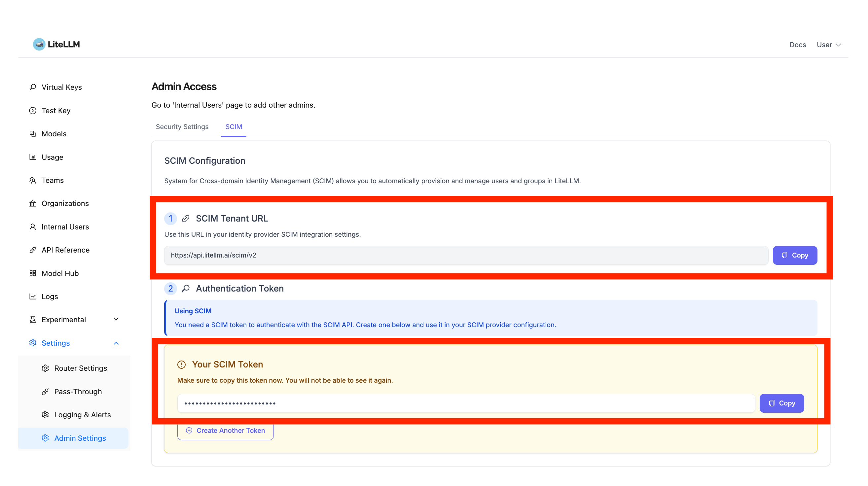Image resolution: width=868 pixels, height=486 pixels.
Task: Open Router Settings submenu item
Action: click(x=81, y=368)
